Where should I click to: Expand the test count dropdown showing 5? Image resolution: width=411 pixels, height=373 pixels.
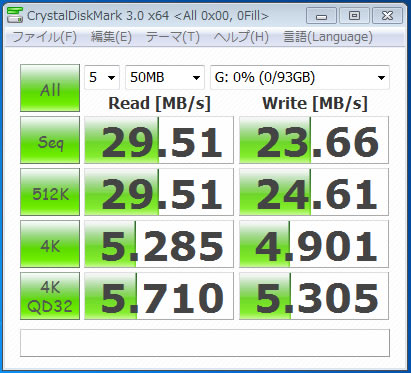pyautogui.click(x=102, y=77)
